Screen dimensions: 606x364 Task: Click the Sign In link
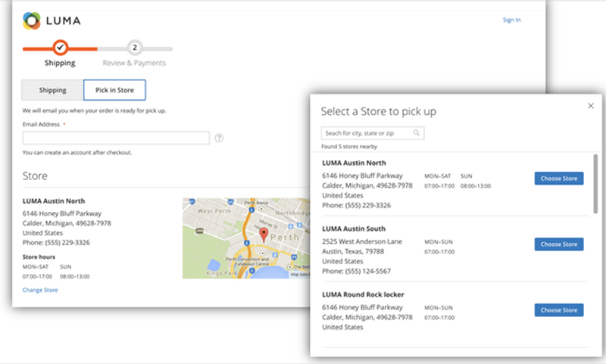pos(511,20)
